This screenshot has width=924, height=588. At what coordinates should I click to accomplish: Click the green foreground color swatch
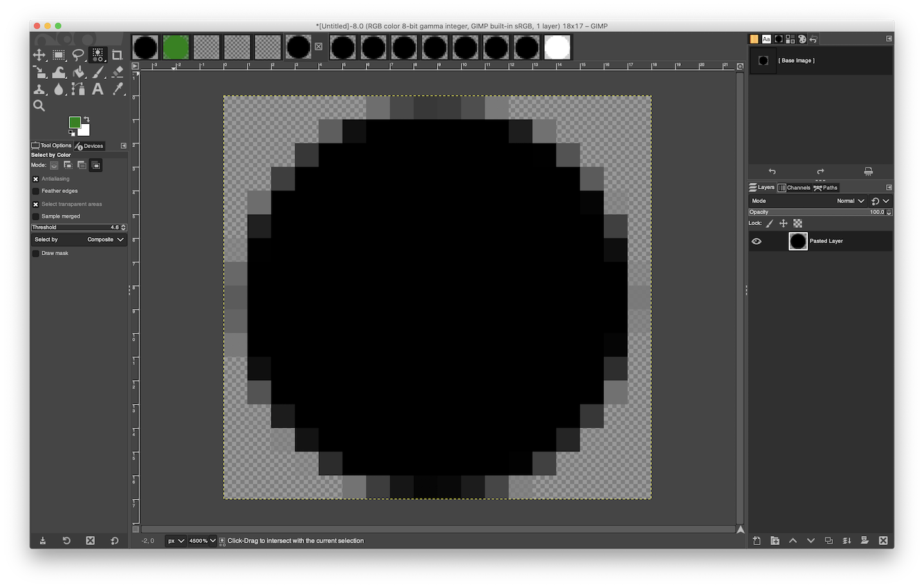coord(74,122)
